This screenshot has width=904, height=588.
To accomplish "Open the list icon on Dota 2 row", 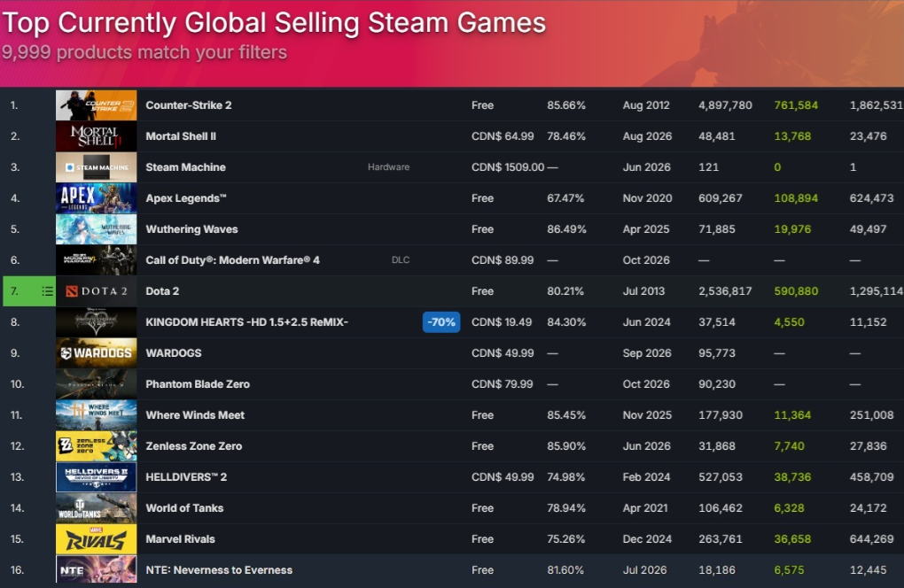I will tap(47, 291).
